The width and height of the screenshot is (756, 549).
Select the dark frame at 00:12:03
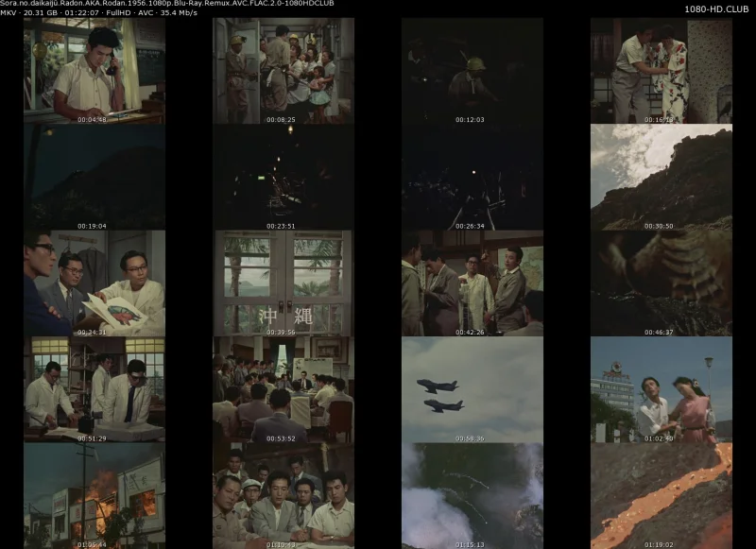pyautogui.click(x=472, y=71)
